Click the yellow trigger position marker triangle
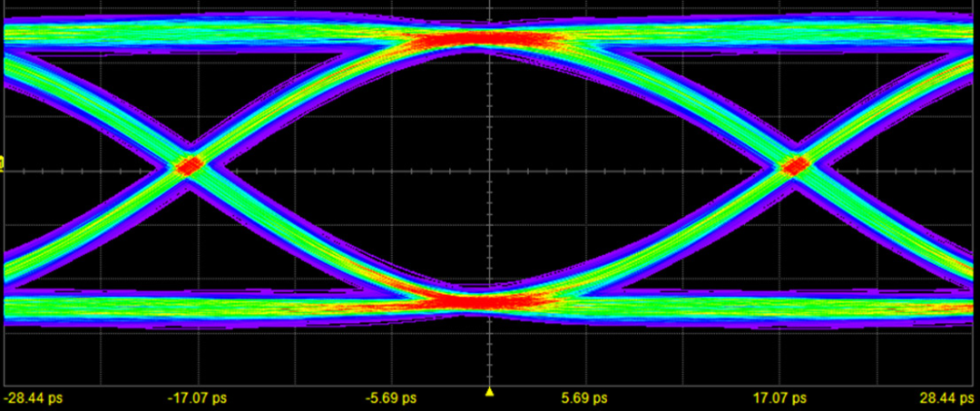Image resolution: width=980 pixels, height=411 pixels. [x=489, y=392]
